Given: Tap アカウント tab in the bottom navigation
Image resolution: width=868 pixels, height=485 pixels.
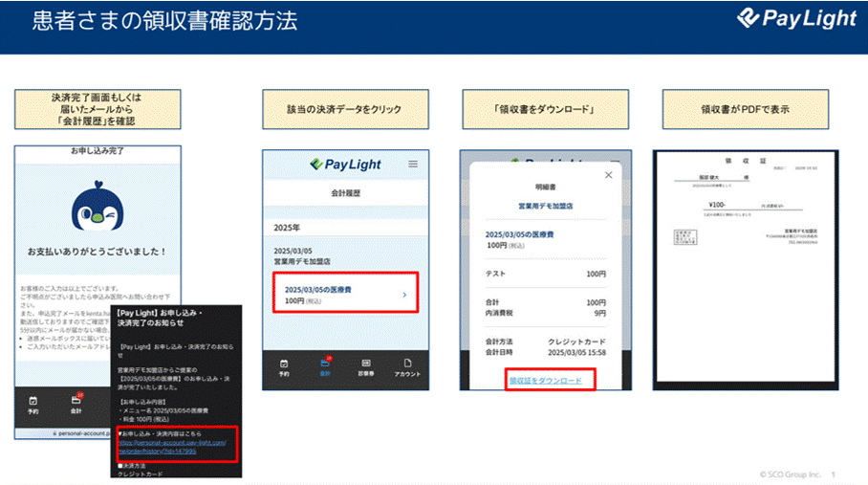Looking at the screenshot, I should (407, 367).
